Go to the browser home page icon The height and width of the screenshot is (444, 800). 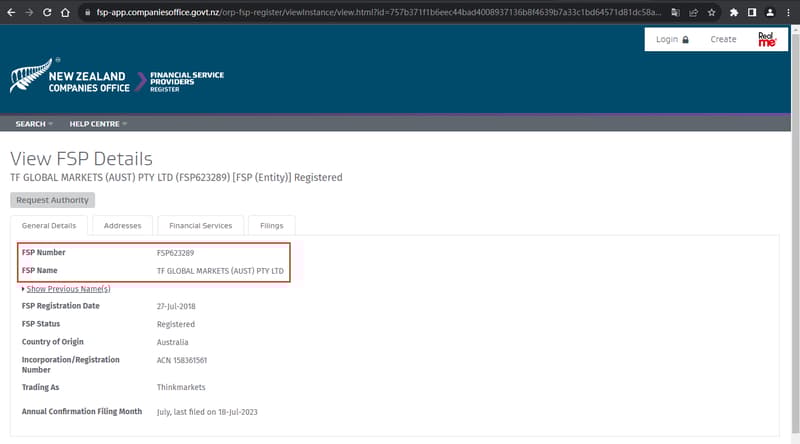[65, 13]
